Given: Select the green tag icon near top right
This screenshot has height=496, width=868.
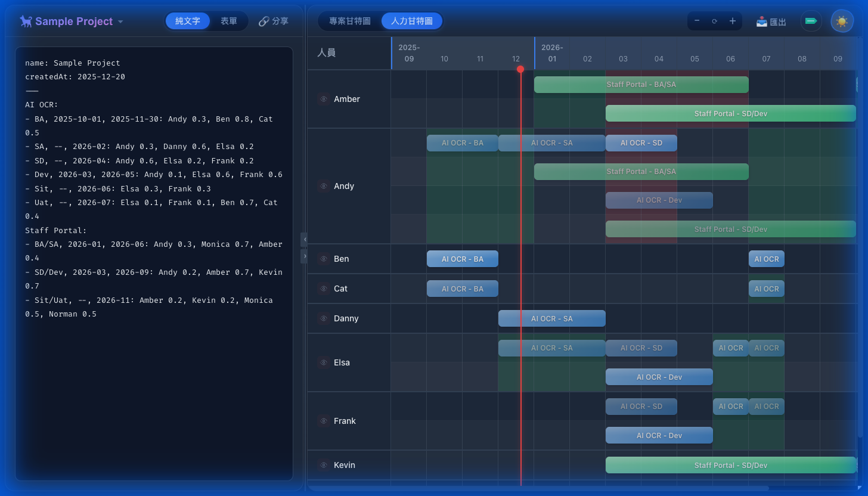Looking at the screenshot, I should 811,21.
